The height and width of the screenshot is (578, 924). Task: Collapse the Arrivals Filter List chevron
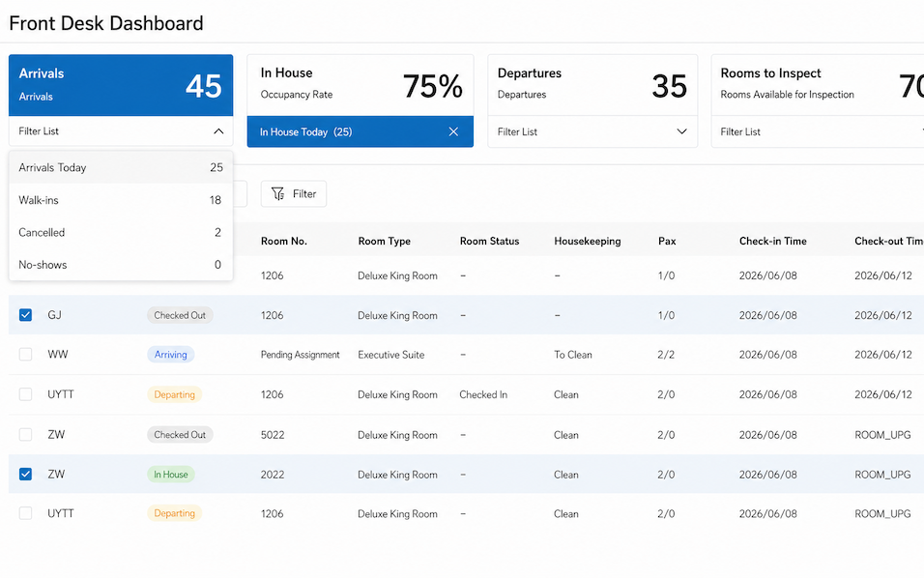click(x=218, y=131)
